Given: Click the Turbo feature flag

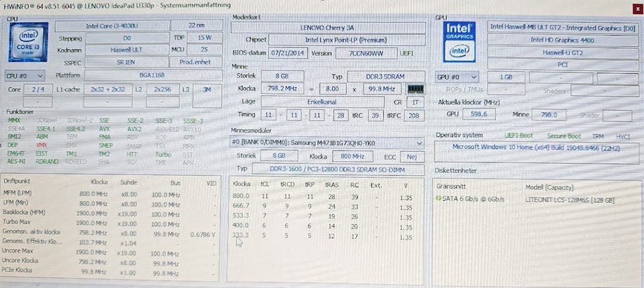Looking at the screenshot, I should click(163, 154).
